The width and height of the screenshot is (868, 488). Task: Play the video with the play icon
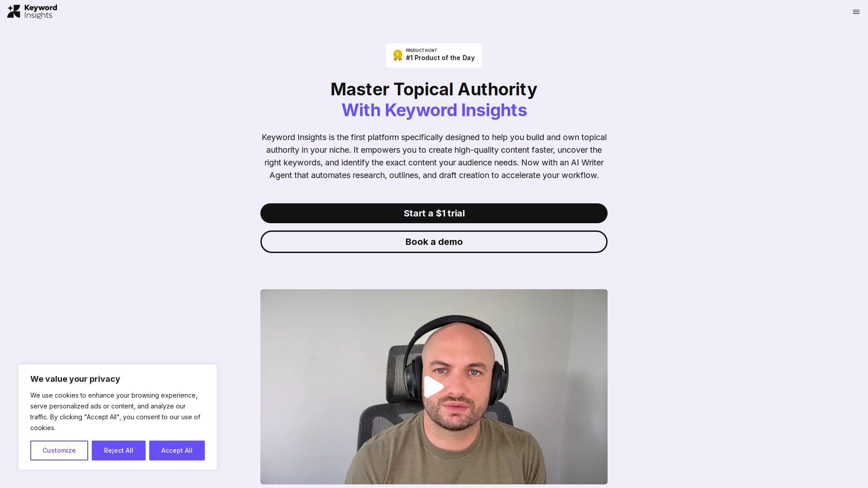[434, 387]
